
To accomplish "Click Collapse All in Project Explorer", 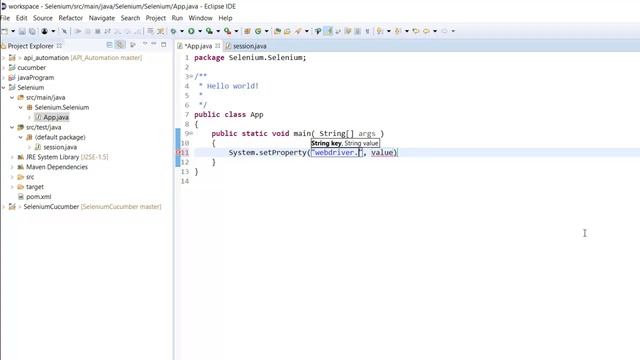I will click(109, 45).
